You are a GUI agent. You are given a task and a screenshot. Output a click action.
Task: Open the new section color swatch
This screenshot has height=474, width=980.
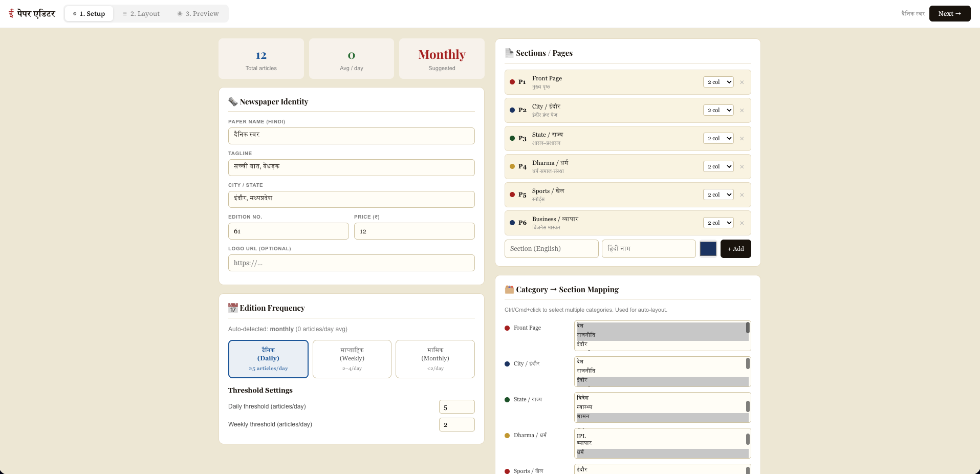(708, 249)
